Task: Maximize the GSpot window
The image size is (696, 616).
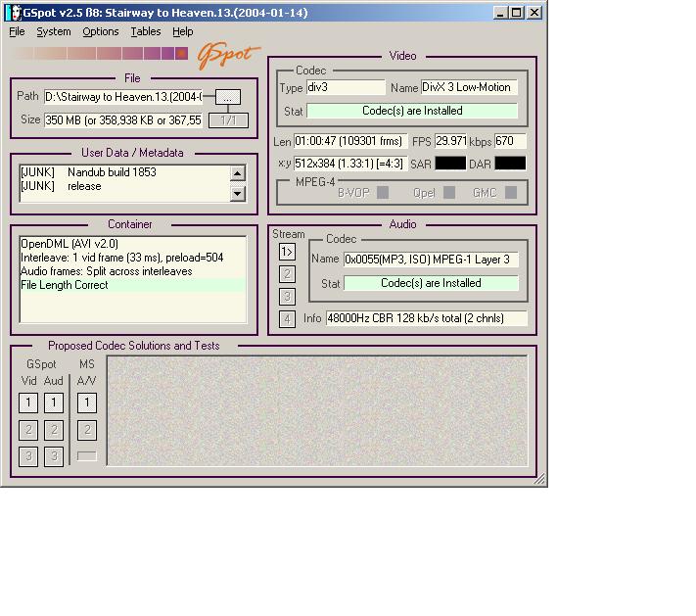Action: (x=517, y=13)
